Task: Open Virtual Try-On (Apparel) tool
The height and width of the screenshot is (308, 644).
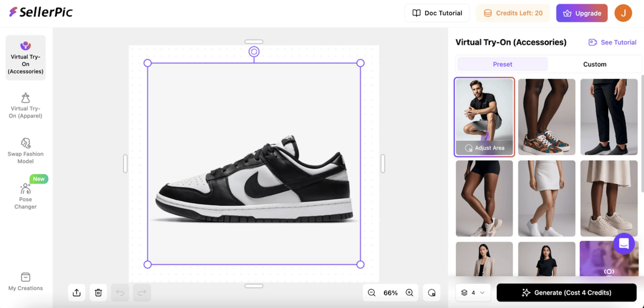Action: pos(25,106)
